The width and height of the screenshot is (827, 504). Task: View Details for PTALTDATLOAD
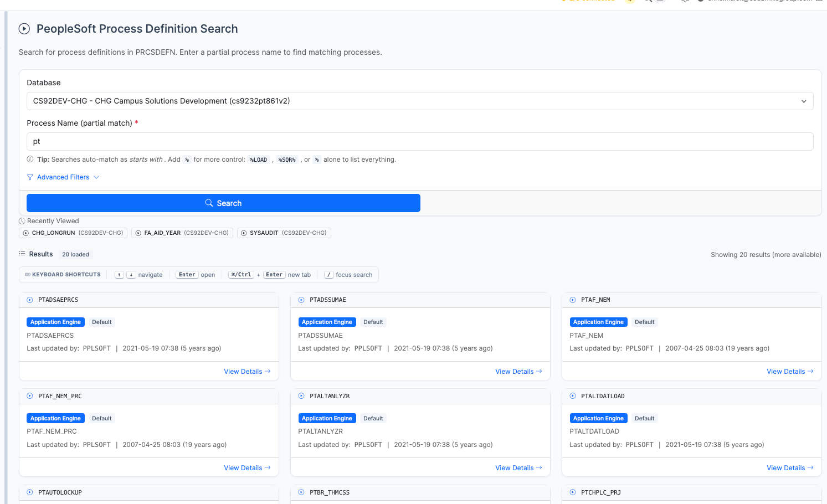pyautogui.click(x=790, y=468)
